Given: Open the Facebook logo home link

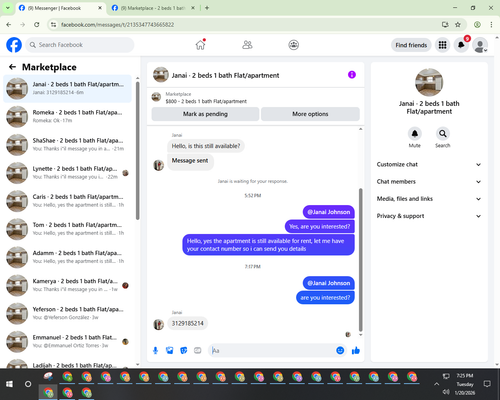Looking at the screenshot, I should (14, 45).
